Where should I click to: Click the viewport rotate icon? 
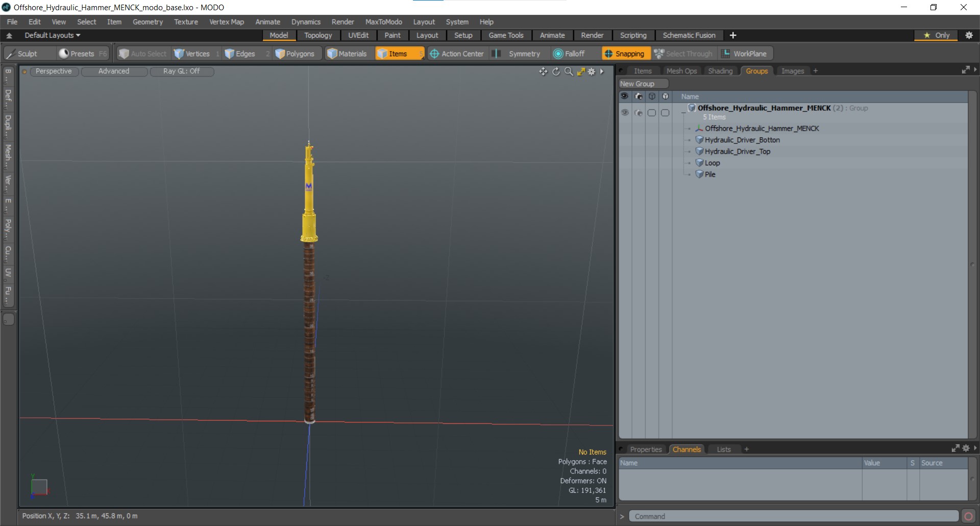click(556, 71)
